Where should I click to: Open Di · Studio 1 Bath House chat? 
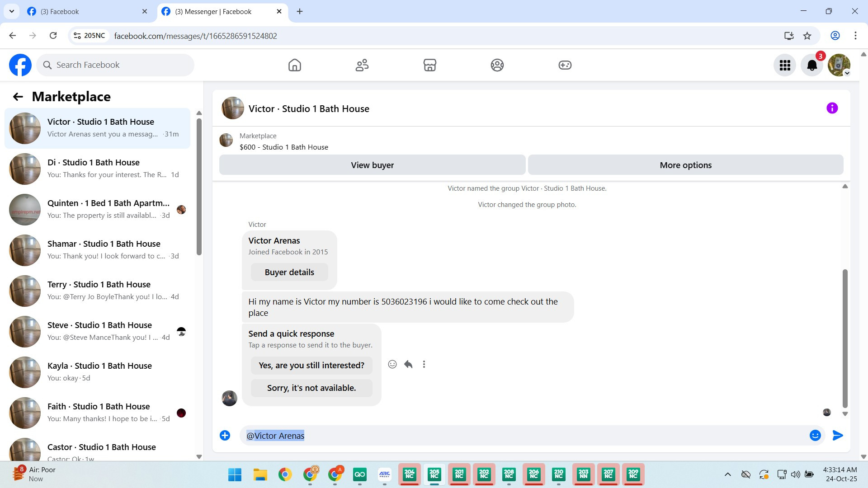[x=98, y=169]
